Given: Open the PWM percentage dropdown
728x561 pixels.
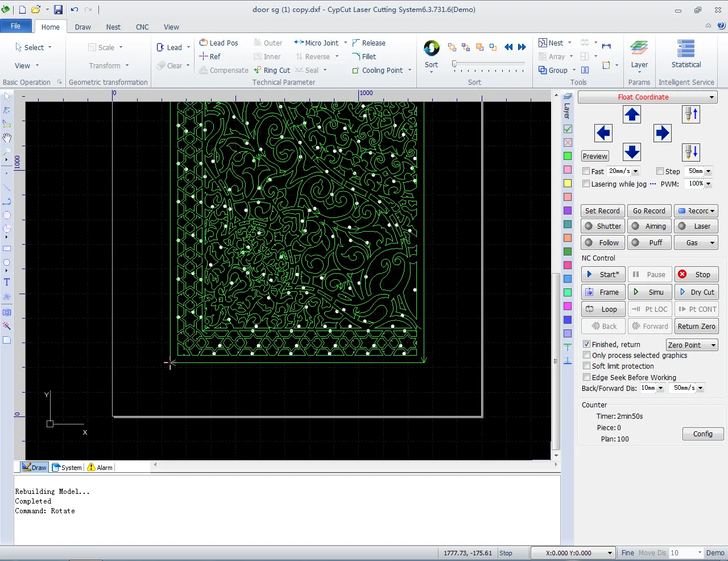Looking at the screenshot, I should (708, 184).
